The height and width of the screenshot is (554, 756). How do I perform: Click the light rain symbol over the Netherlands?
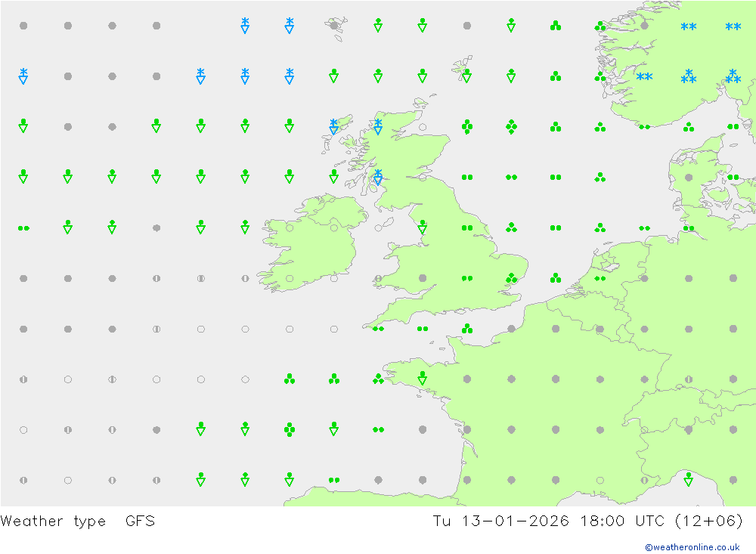pyautogui.click(x=600, y=278)
